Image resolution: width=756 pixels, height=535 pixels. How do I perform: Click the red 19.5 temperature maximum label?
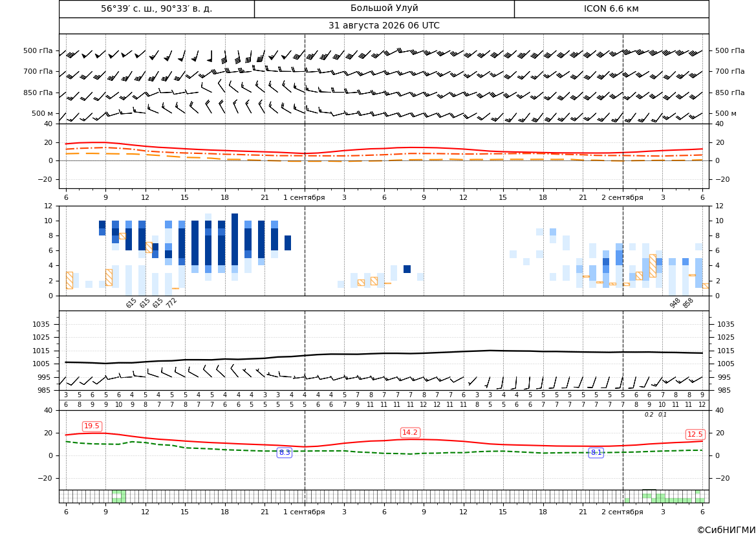92,426
